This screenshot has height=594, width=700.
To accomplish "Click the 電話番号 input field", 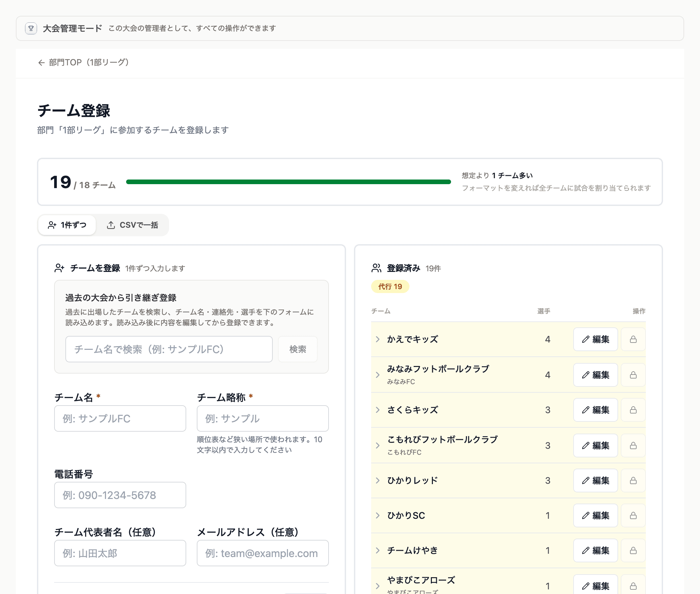I will [120, 495].
